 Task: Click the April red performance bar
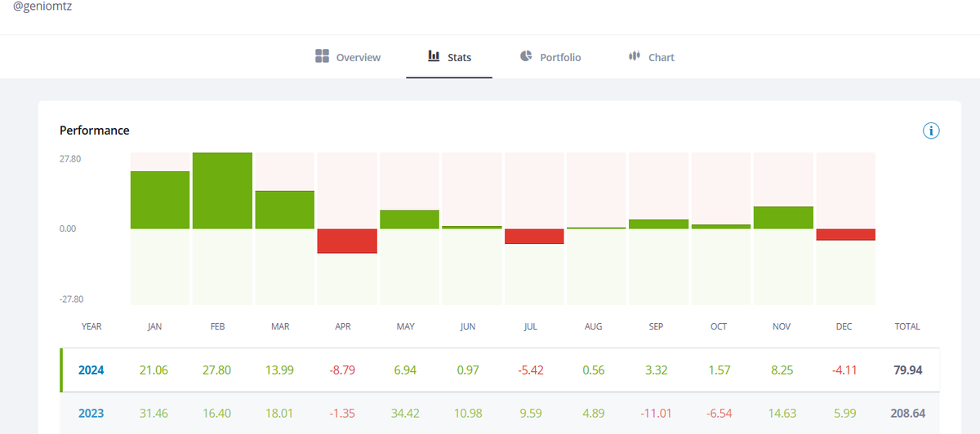[347, 241]
